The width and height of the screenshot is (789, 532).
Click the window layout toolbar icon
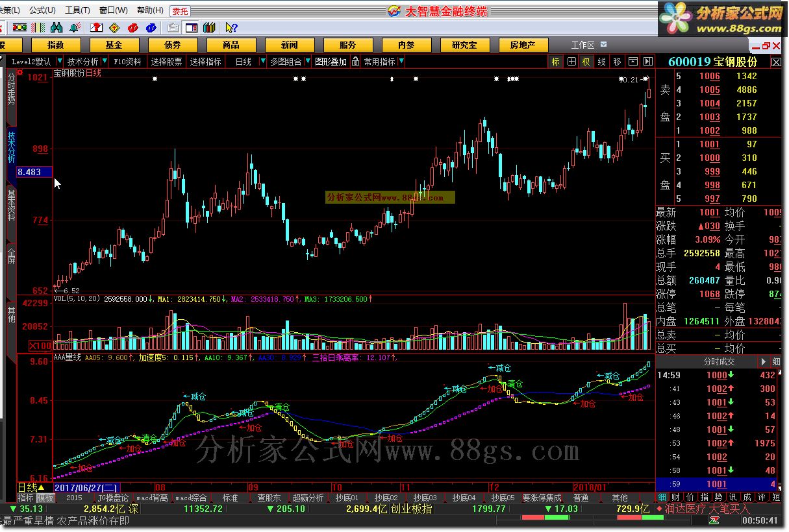tap(191, 28)
